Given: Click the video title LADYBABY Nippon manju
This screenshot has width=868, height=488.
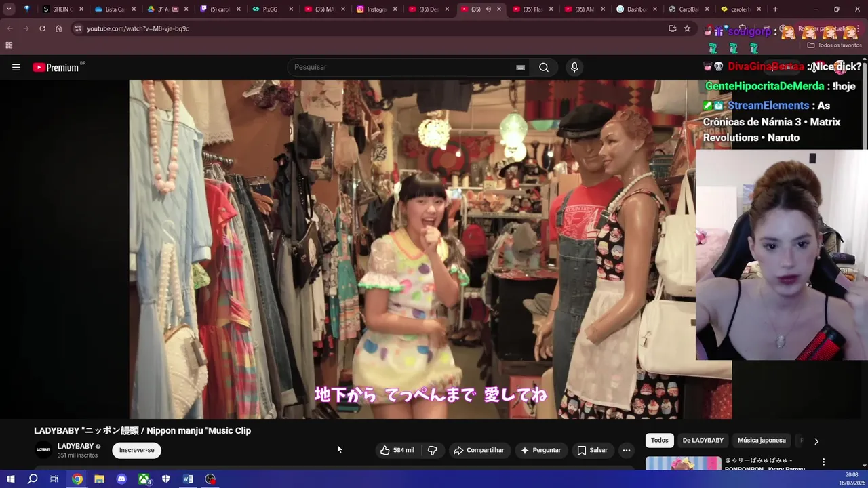Looking at the screenshot, I should 142,430.
